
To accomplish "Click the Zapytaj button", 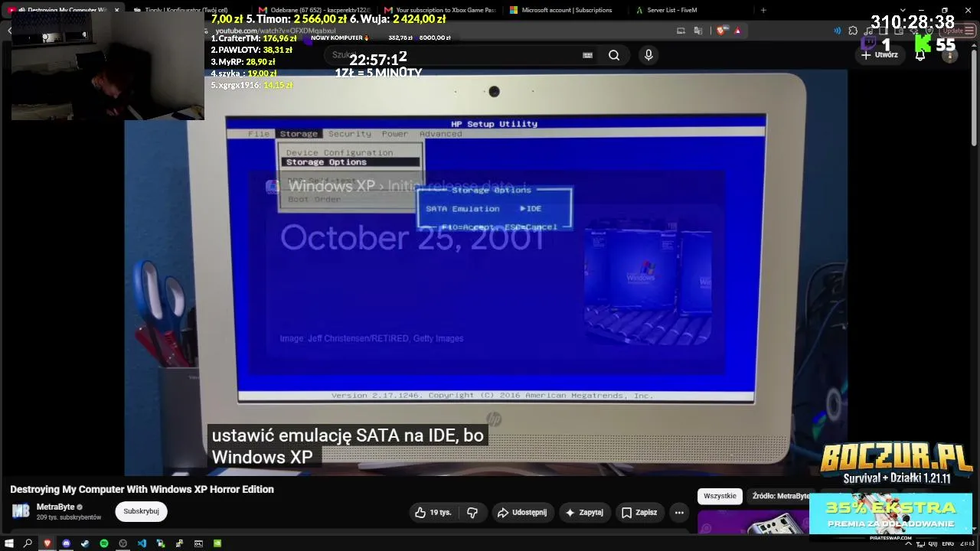I will pyautogui.click(x=585, y=513).
